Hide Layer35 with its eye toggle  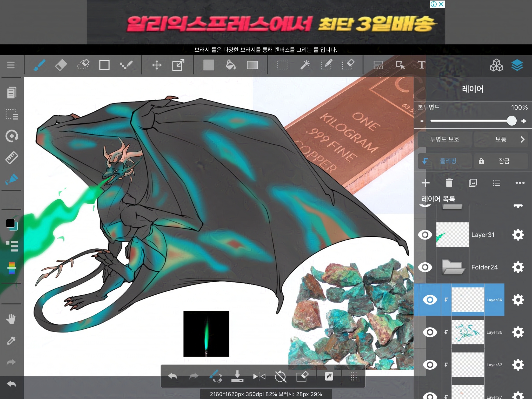[430, 332]
